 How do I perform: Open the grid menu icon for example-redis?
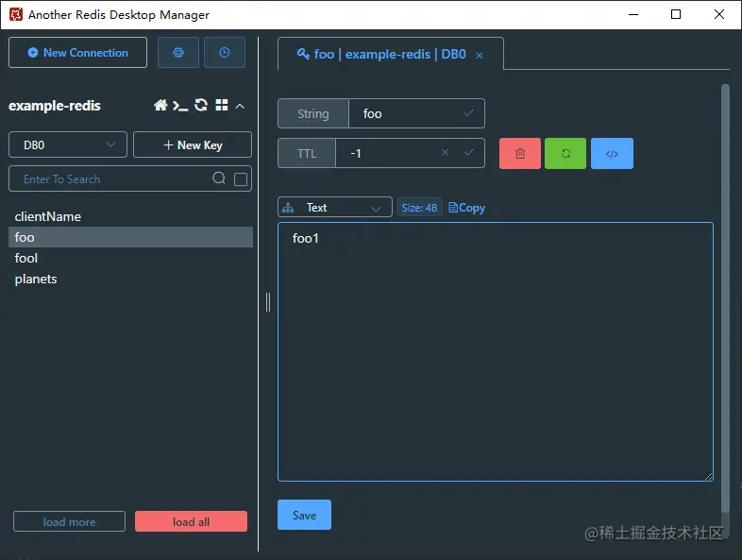(x=222, y=105)
